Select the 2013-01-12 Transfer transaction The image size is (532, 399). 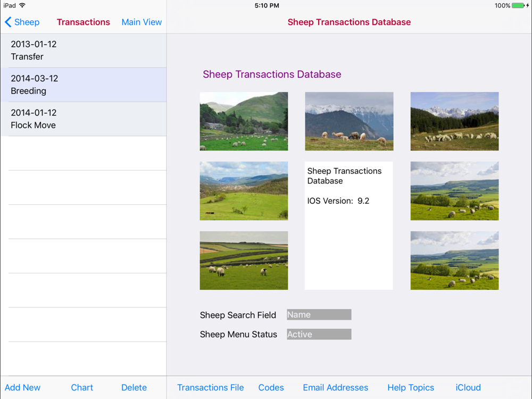tap(84, 51)
